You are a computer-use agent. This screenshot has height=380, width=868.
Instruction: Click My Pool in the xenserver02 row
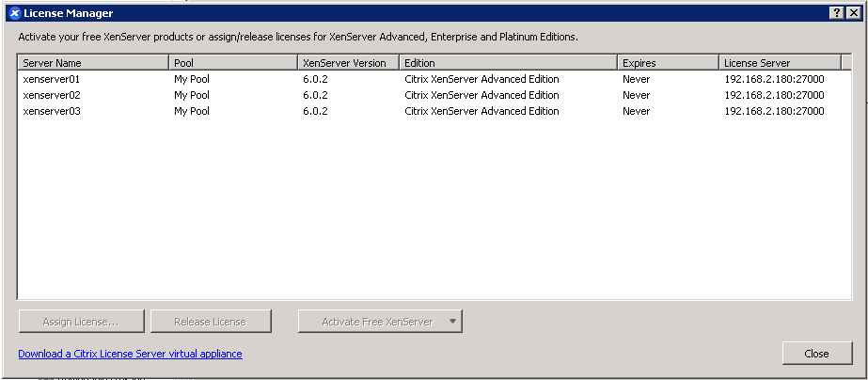coord(192,95)
